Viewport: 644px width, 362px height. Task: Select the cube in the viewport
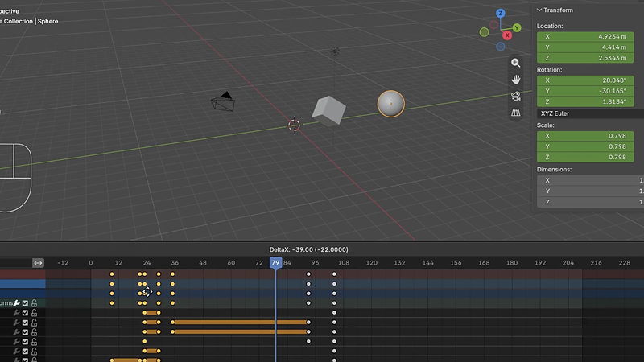point(328,110)
